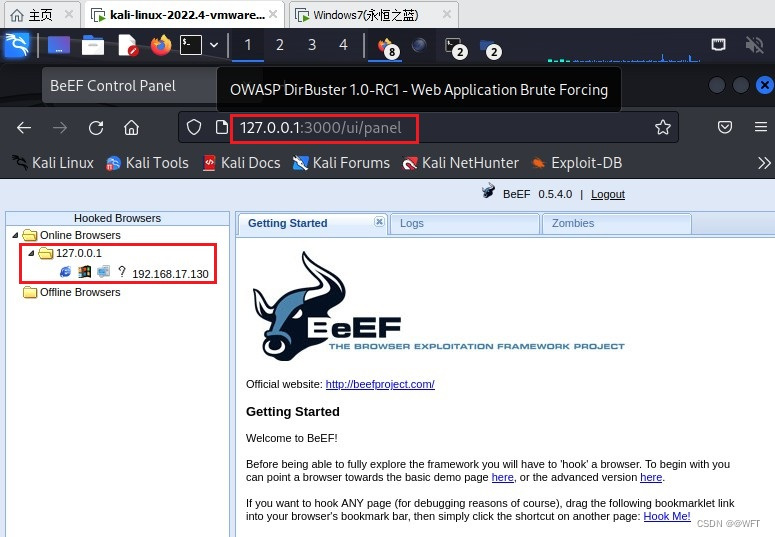Click the show desktop icon in Kali panel

coord(59,45)
